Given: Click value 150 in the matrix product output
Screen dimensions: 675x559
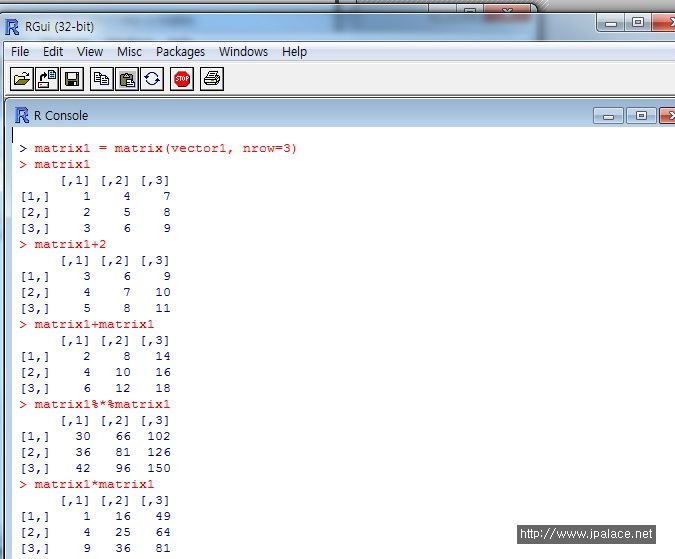Looking at the screenshot, I should point(159,468).
